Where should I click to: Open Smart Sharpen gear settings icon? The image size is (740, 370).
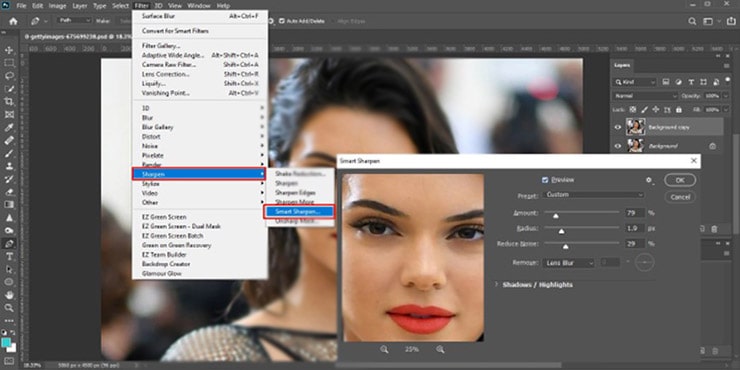649,180
